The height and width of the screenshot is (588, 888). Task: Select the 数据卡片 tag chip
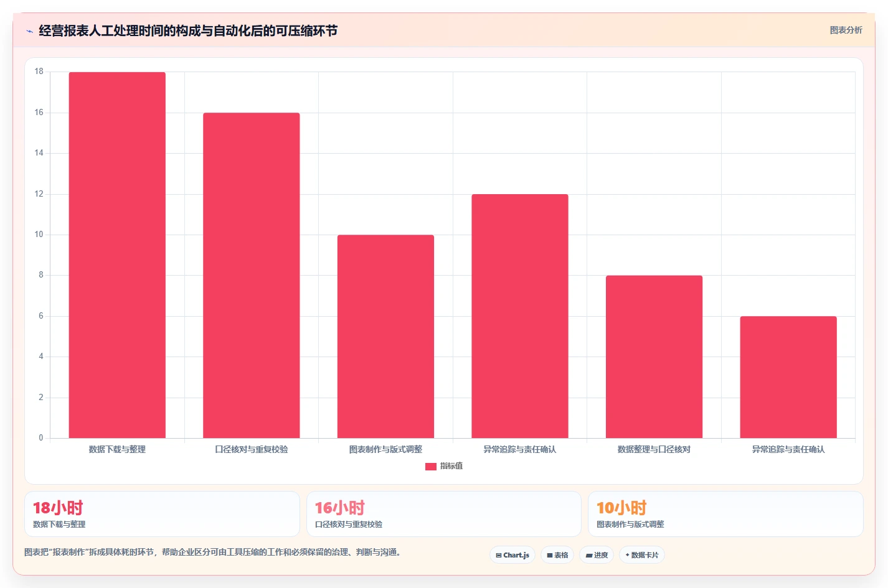642,555
